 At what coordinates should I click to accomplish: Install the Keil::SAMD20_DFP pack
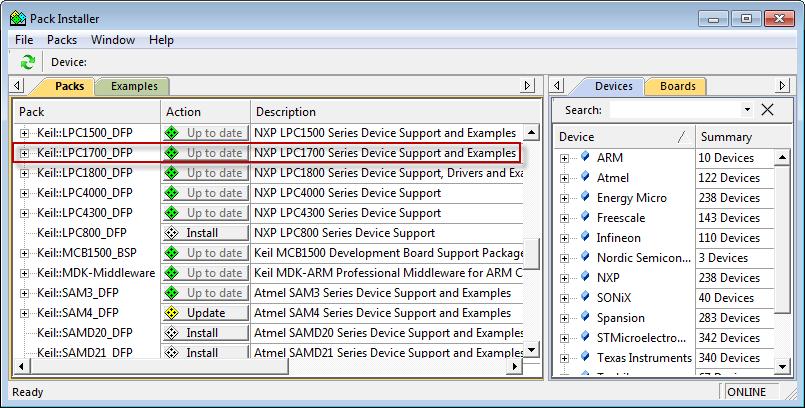pos(203,333)
